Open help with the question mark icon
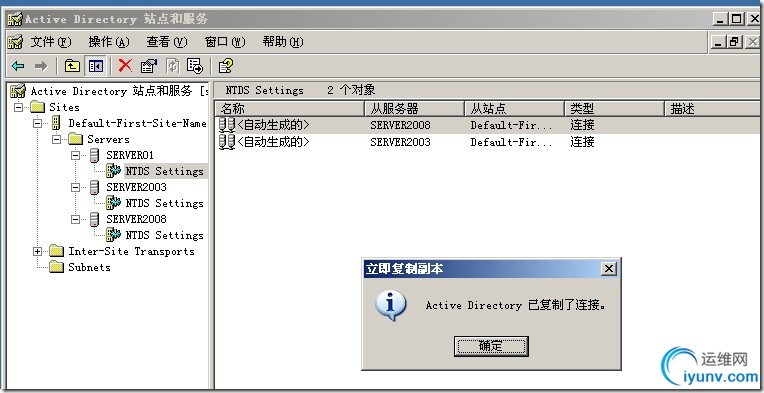764x393 pixels. [226, 66]
